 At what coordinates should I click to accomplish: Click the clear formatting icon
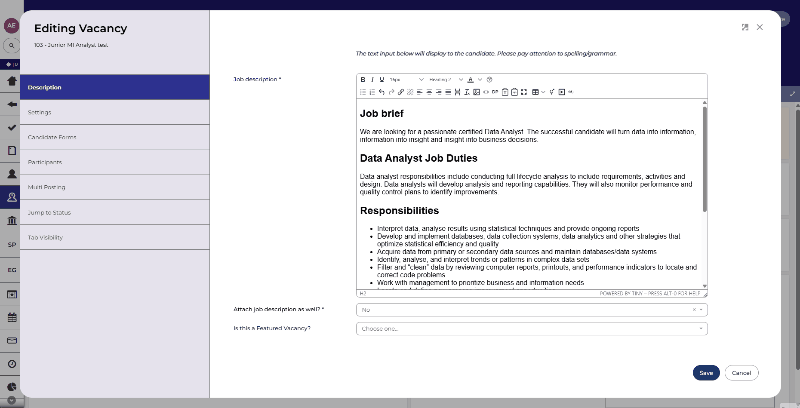point(467,92)
